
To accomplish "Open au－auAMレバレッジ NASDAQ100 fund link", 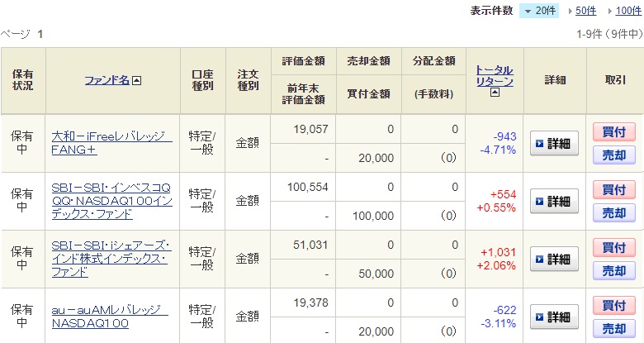I will [x=110, y=317].
